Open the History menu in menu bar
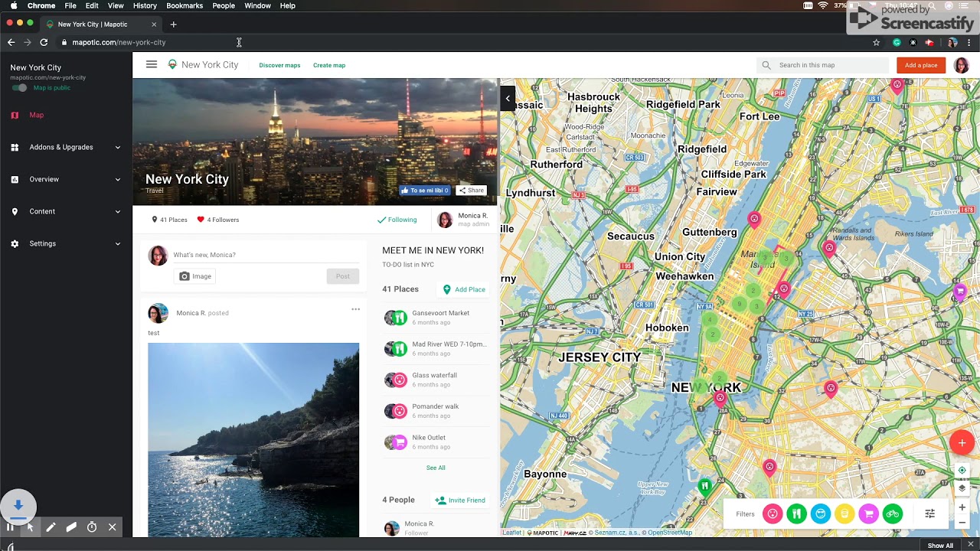Screen dimensions: 980x551 [x=145, y=5]
